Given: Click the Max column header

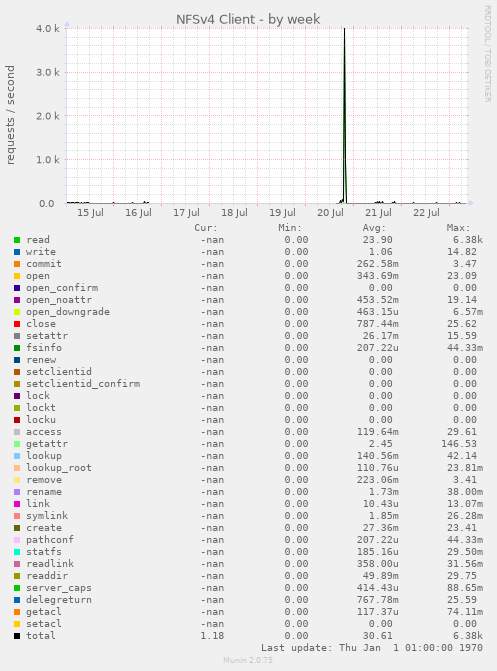Looking at the screenshot, I should click(x=458, y=228).
